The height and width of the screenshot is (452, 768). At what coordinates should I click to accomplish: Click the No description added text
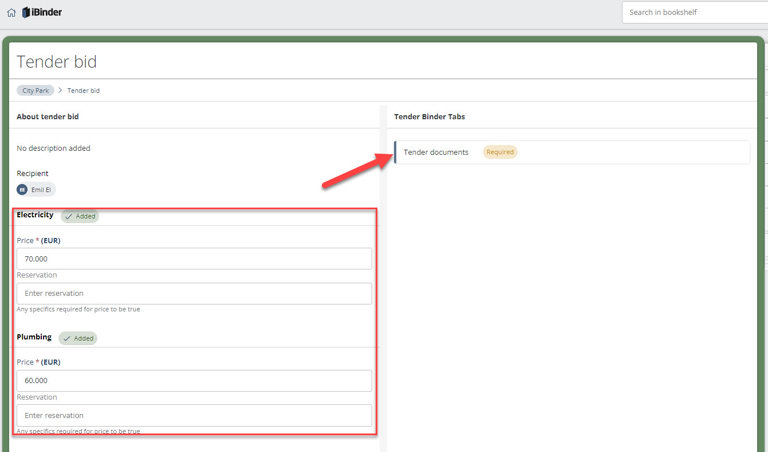click(53, 148)
